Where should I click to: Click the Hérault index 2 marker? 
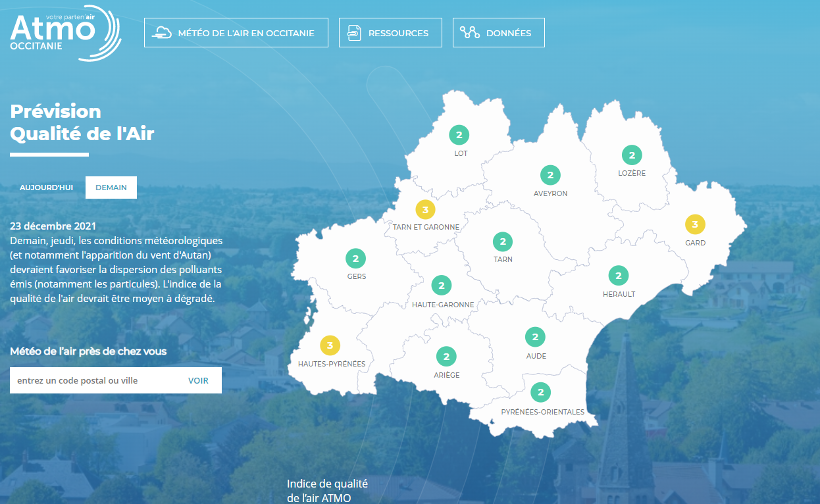[x=619, y=276]
